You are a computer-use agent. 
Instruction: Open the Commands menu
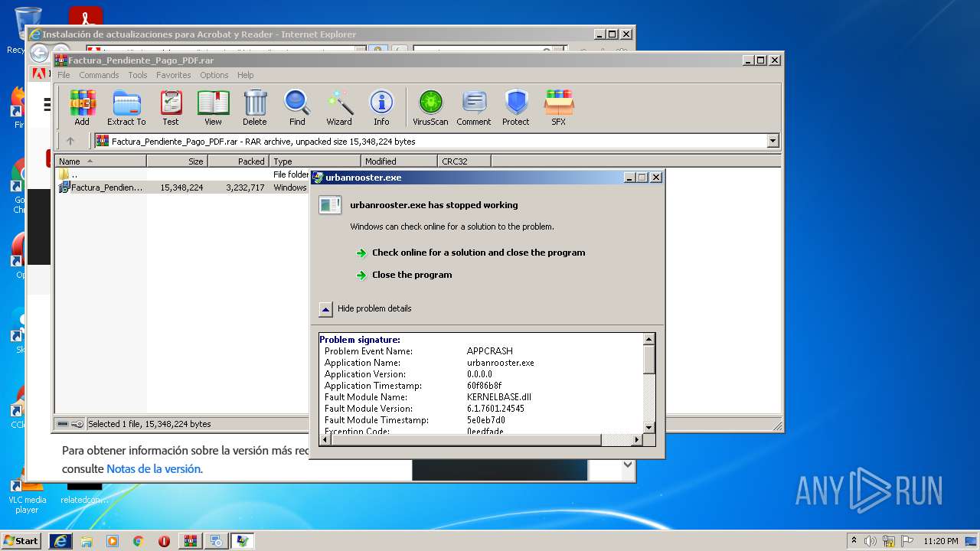click(x=99, y=75)
